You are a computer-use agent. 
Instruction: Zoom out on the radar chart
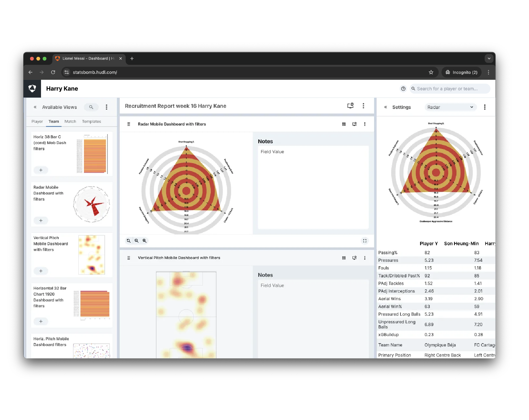click(137, 241)
